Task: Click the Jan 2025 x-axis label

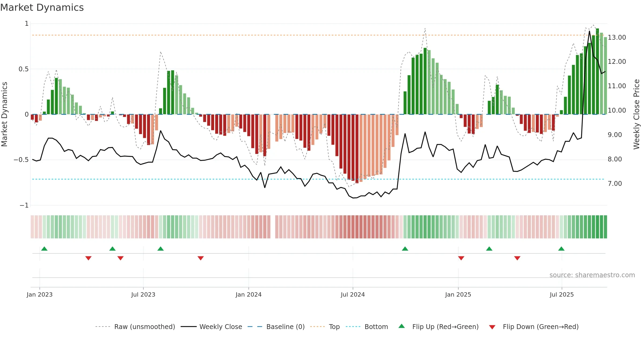Action: [458, 294]
